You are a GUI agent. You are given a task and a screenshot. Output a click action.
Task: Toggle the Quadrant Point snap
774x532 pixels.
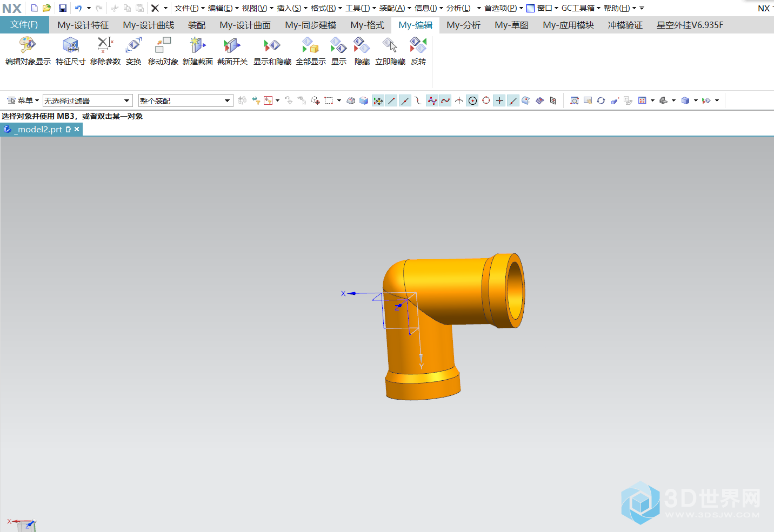point(486,100)
